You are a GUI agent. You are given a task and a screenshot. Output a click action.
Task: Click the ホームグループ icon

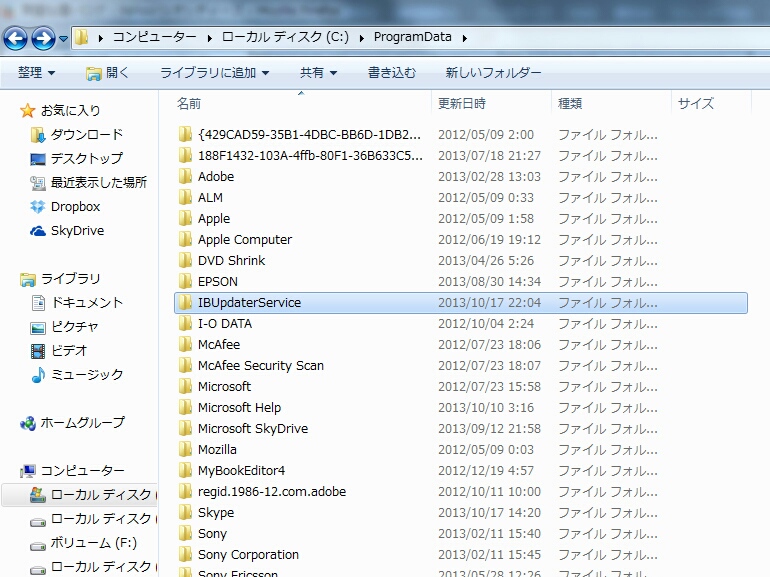point(28,423)
